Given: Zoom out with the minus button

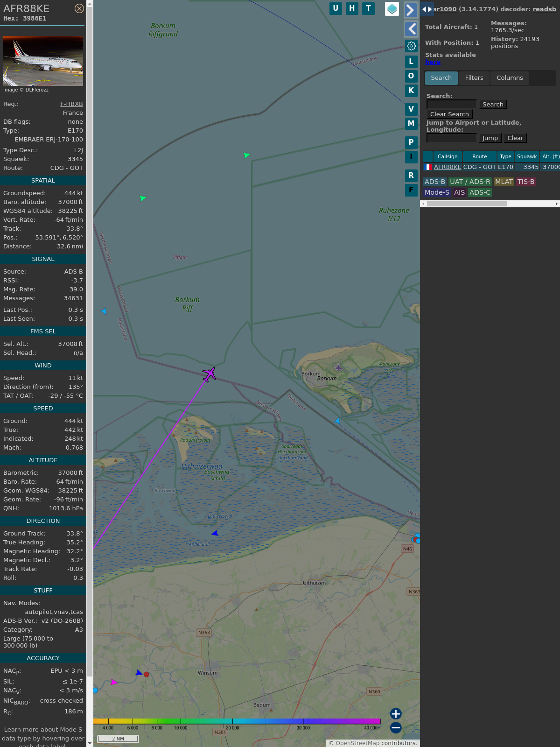Looking at the screenshot, I should tap(396, 728).
